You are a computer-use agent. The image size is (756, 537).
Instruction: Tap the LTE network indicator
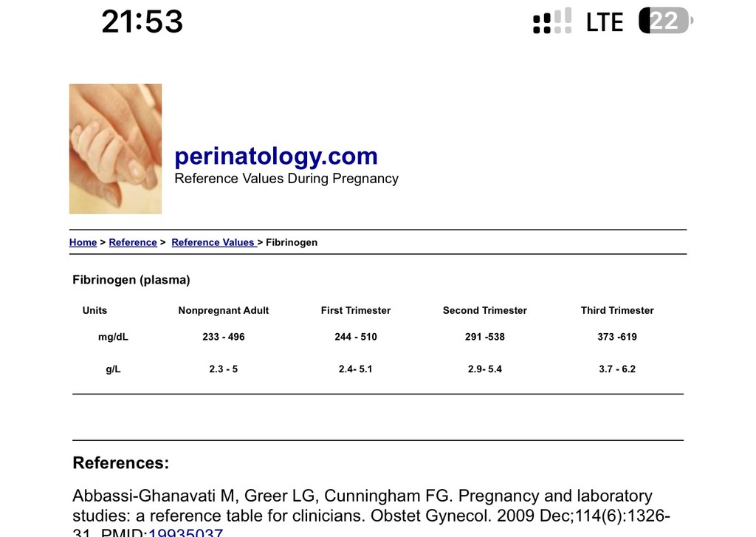(x=605, y=22)
